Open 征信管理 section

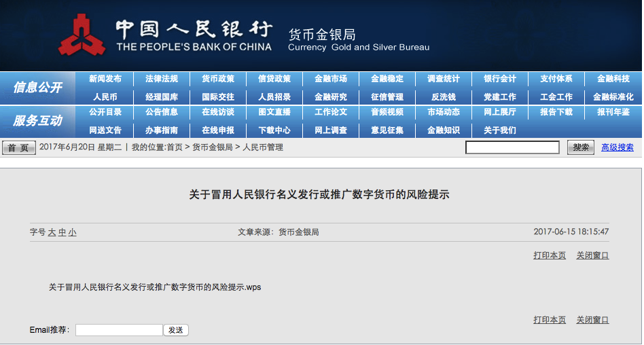tap(387, 97)
